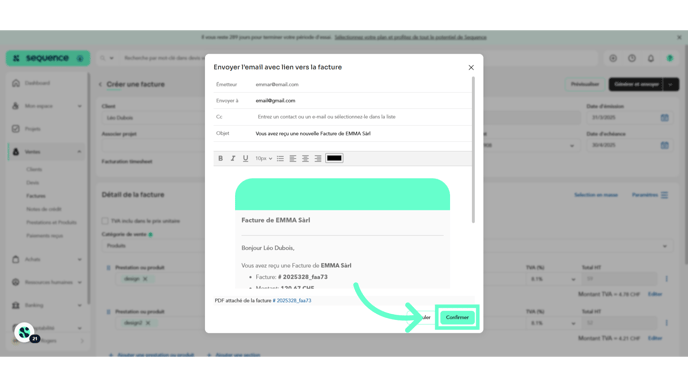688x387 pixels.
Task: Open the Date d'échéance calendar icon
Action: tap(664, 145)
